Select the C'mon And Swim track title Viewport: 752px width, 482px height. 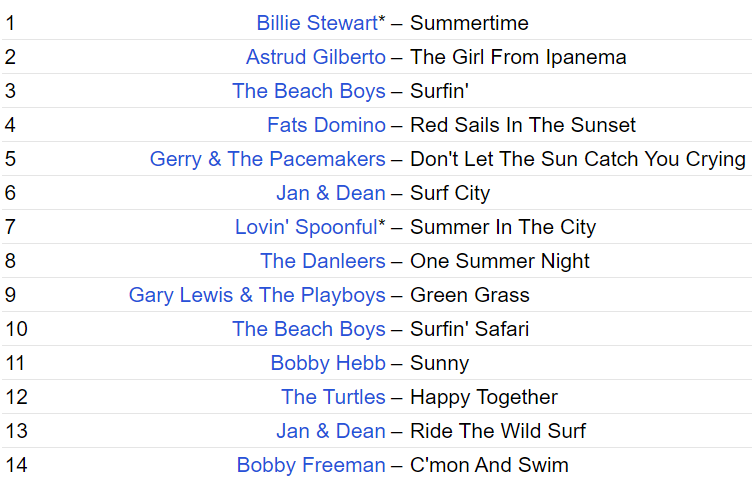click(x=489, y=465)
